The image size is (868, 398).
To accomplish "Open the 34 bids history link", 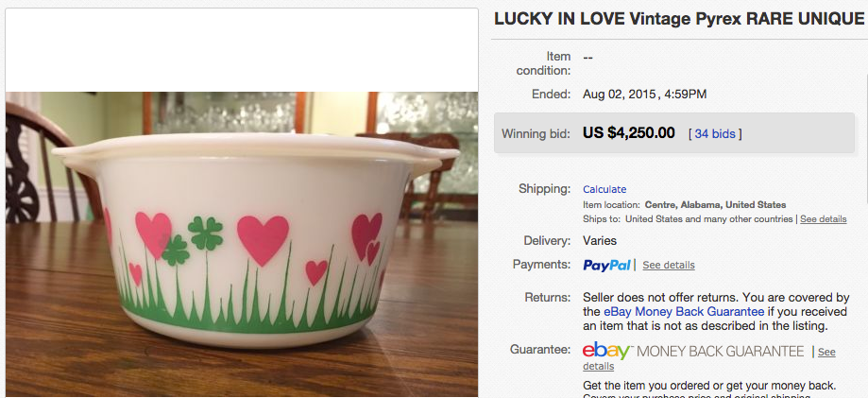I will [715, 133].
